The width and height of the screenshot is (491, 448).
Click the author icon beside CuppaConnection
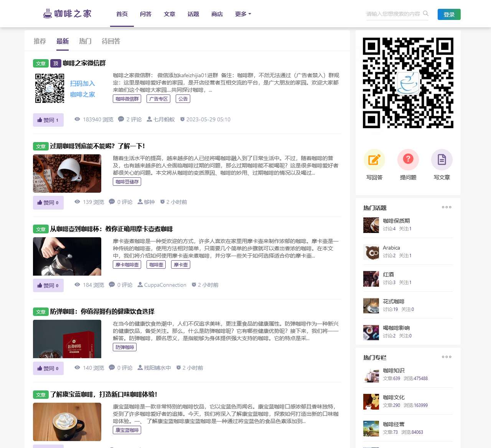(x=140, y=285)
